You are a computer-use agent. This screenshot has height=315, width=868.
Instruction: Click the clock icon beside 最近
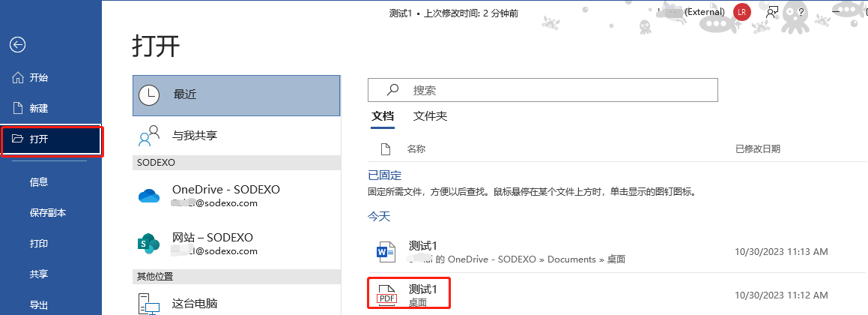click(149, 94)
